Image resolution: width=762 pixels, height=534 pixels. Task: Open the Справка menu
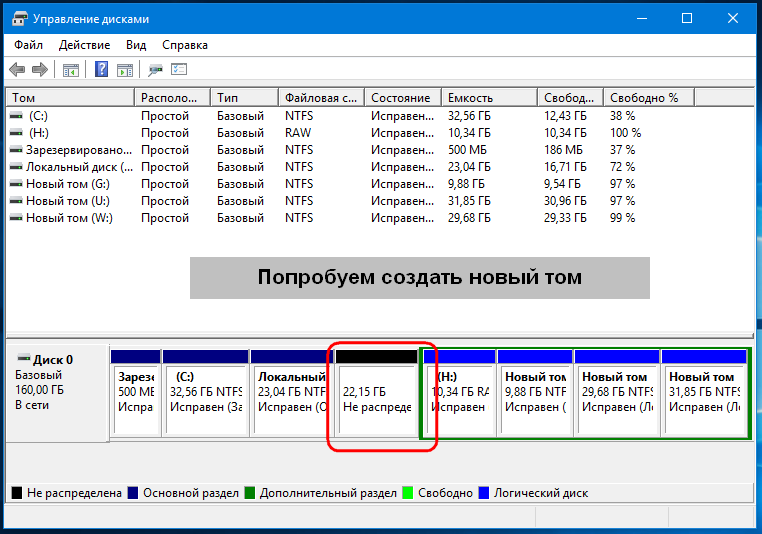pos(184,45)
